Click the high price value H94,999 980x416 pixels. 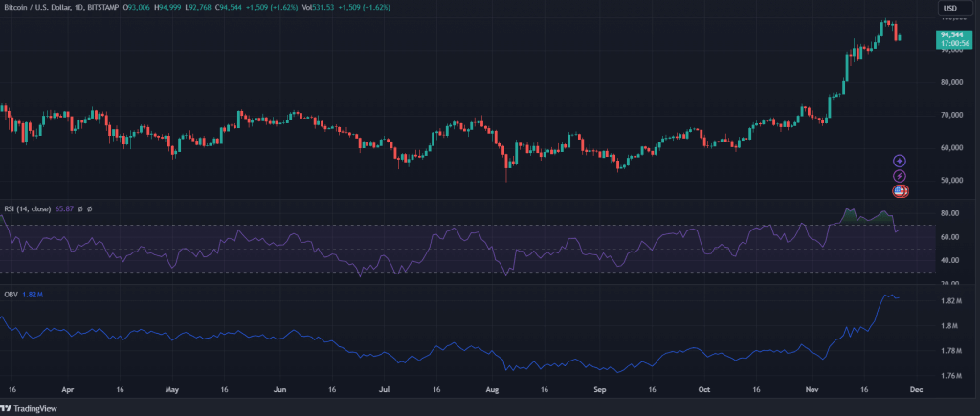[x=168, y=7]
